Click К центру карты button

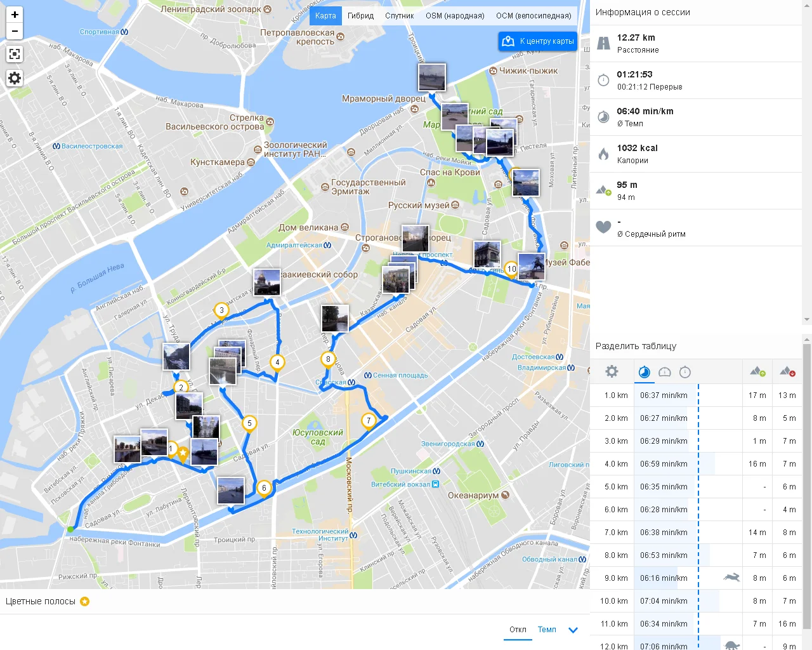click(x=538, y=41)
